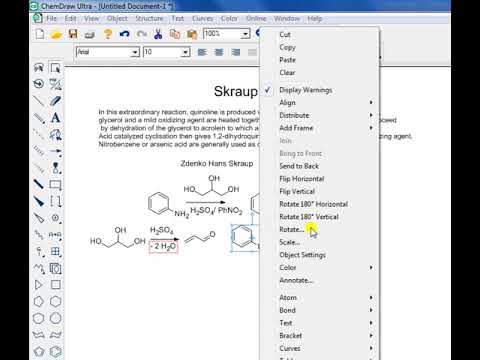
Task: Select the Cyclobutane ring tool
Action: click(55, 285)
